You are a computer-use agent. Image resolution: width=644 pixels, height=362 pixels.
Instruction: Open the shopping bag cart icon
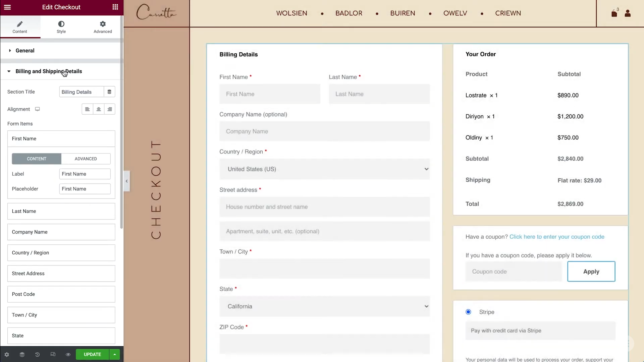click(x=614, y=13)
